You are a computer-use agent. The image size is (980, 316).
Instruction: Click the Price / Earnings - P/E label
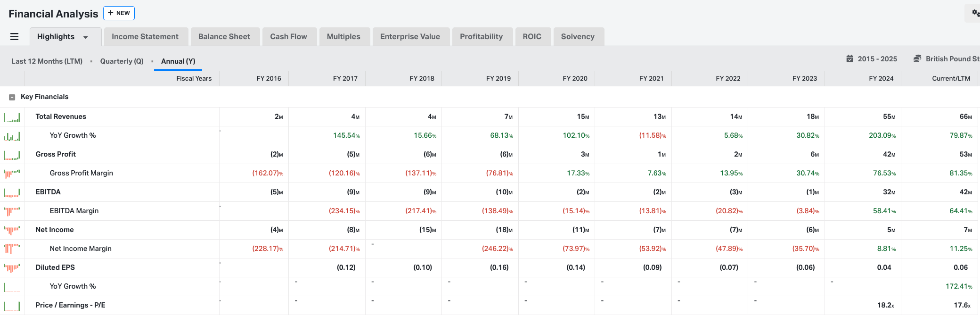[x=70, y=305]
